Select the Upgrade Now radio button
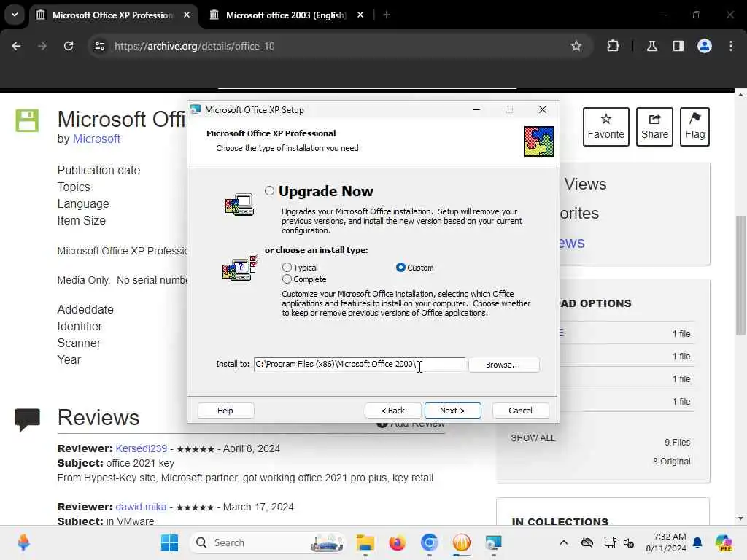 pyautogui.click(x=270, y=191)
